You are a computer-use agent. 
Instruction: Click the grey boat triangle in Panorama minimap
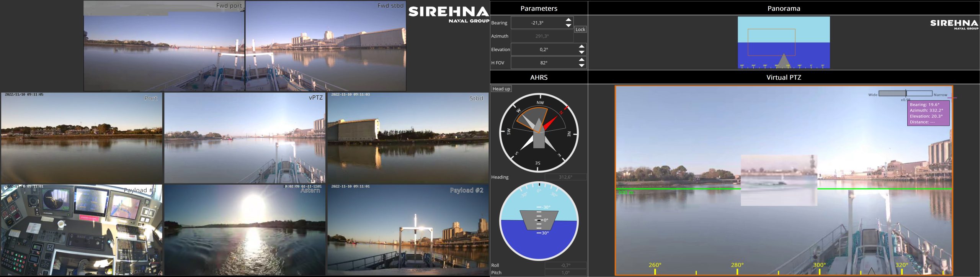click(x=784, y=61)
